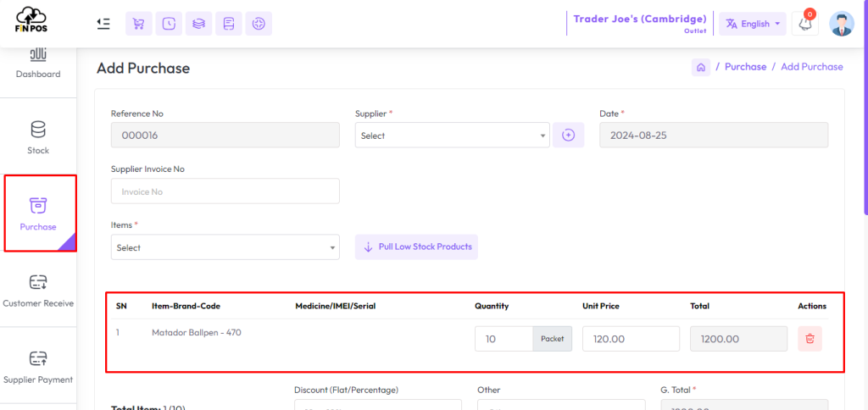
Task: Click the Purchase breadcrumb link
Action: 746,67
